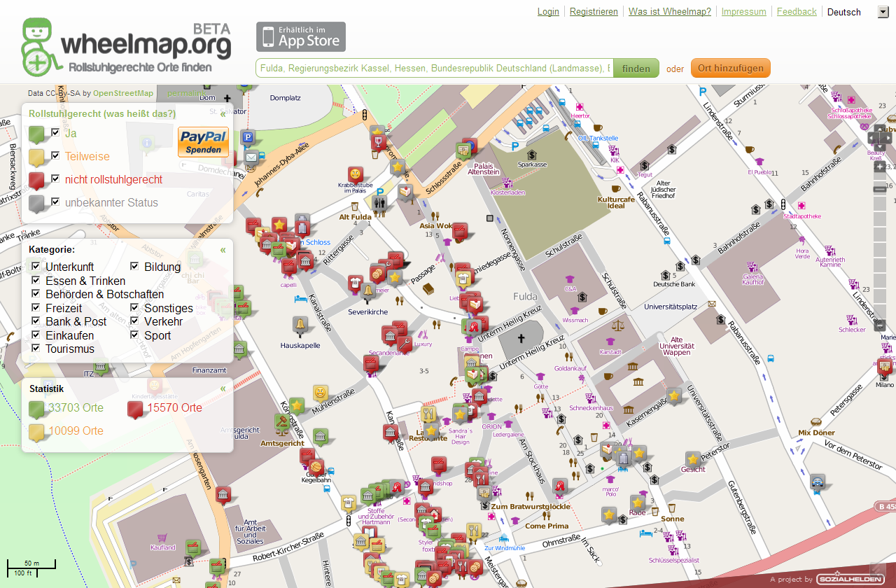
Task: Click the red museum marker near Am Rosengarten
Action: point(223,494)
